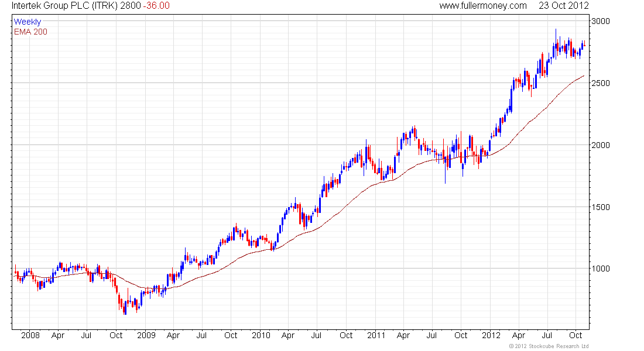Screen dimensions: 644x351
Task: Click the current price '2800' in header
Action: click(131, 6)
